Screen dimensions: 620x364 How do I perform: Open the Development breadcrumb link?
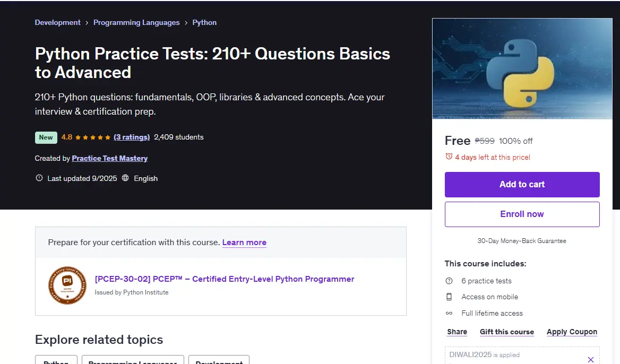[57, 22]
